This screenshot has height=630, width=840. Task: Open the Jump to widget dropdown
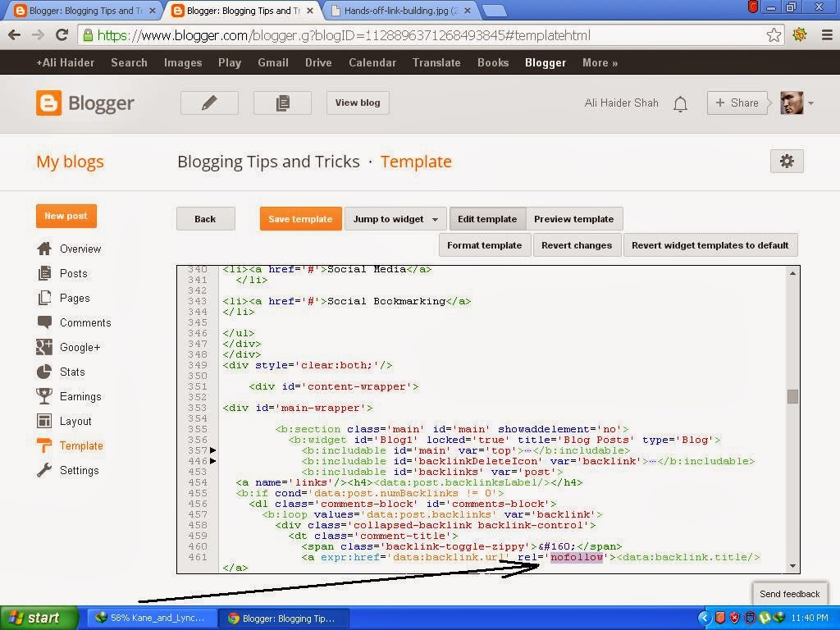pos(395,218)
